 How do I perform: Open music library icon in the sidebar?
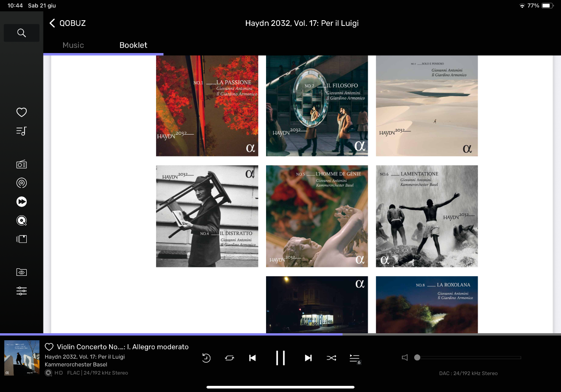(21, 239)
